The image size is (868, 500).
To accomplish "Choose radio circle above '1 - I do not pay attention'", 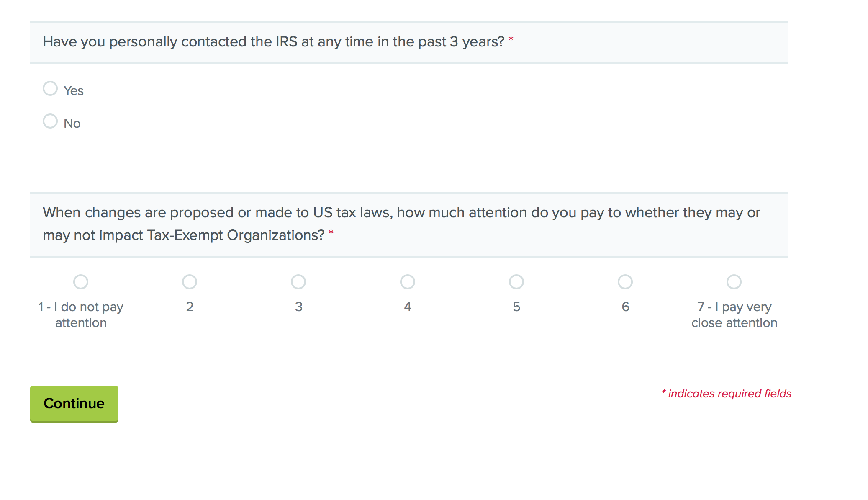I will coord(81,282).
